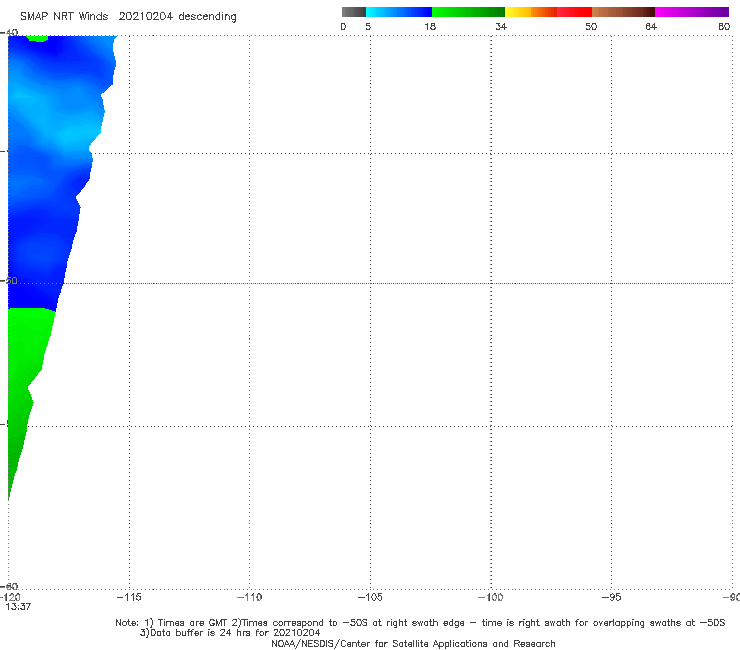Click the color bar label '18'
The width and height of the screenshot is (740, 650).
(430, 26)
